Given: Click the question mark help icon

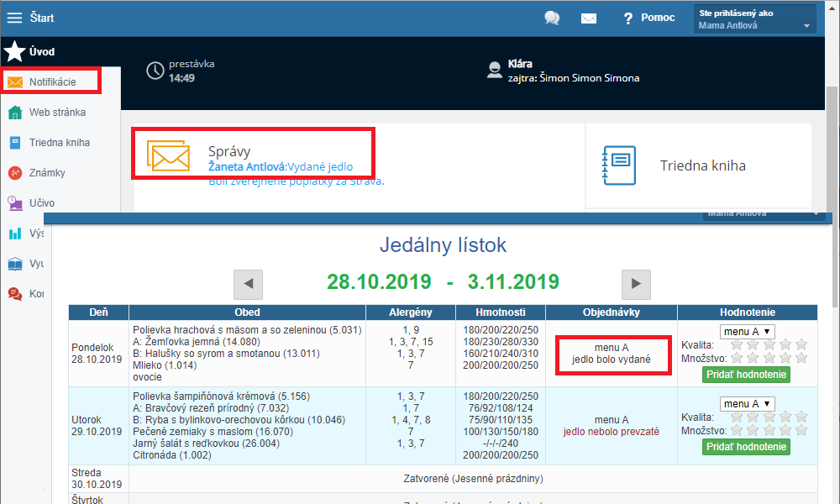Looking at the screenshot, I should pyautogui.click(x=627, y=18).
